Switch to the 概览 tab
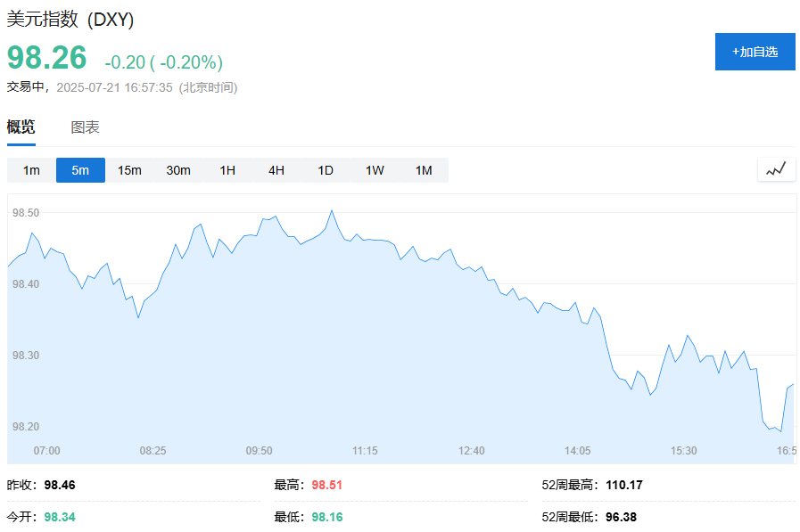The width and height of the screenshot is (800, 532). click(x=21, y=127)
